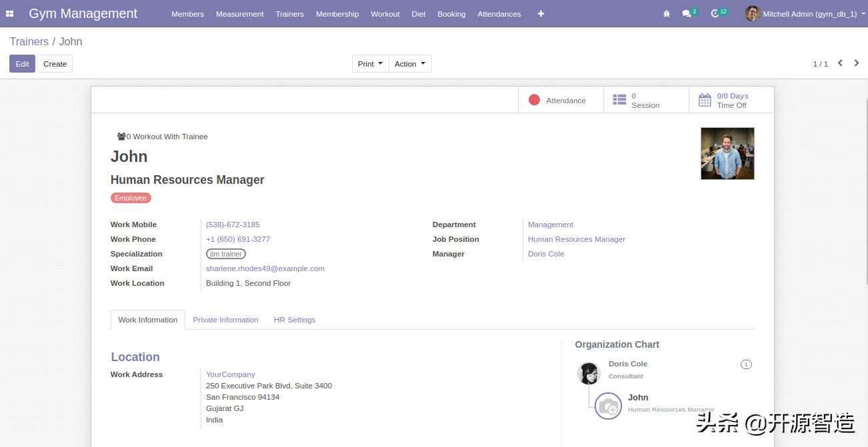The image size is (868, 447).
Task: Open the Print dropdown
Action: tap(370, 64)
